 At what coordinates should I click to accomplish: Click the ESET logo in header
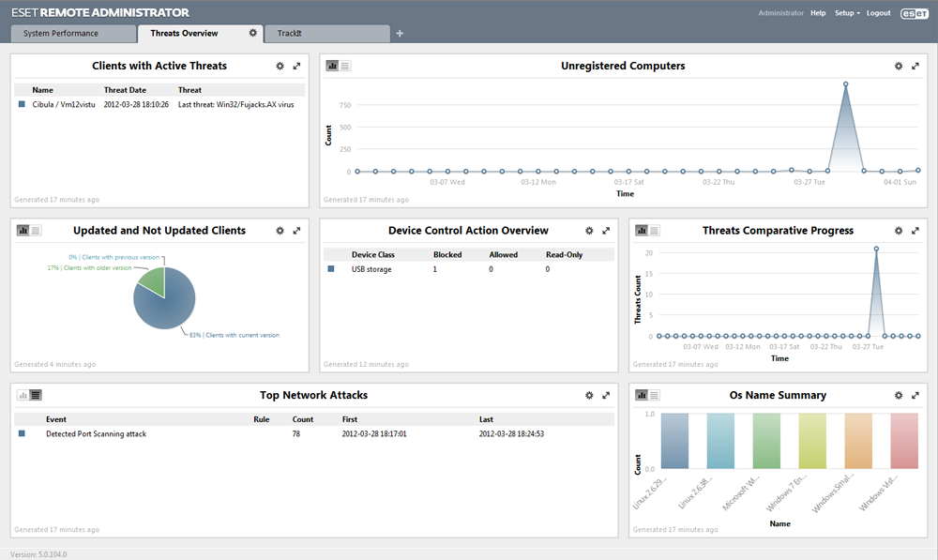[915, 14]
